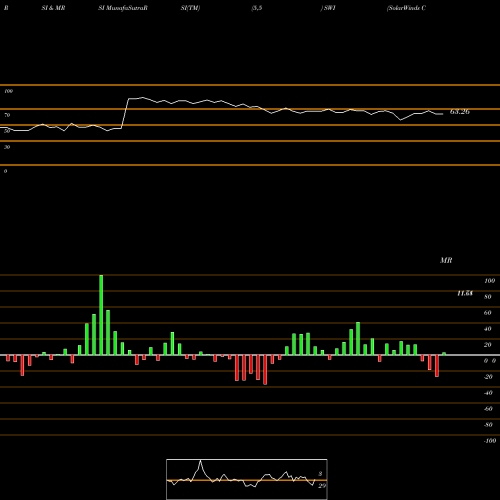
Task: Click the RSI current value 63.26
Action: 460,112
